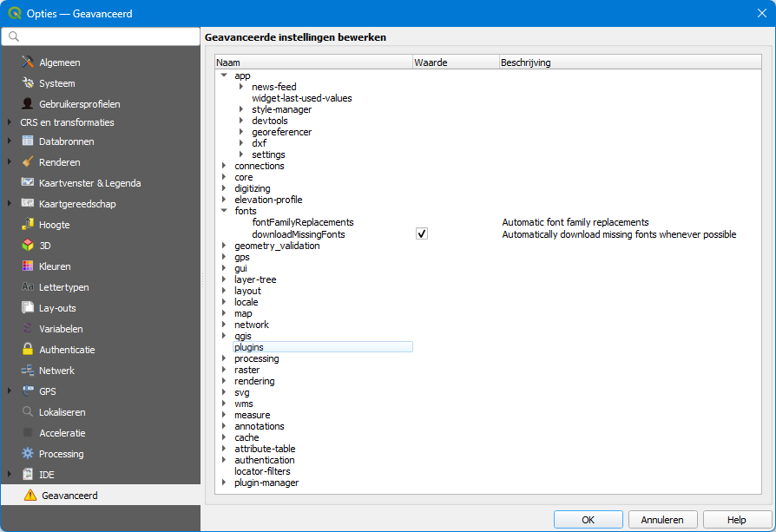The width and height of the screenshot is (776, 532).
Task: Click the Beschrijving column header
Action: tap(630, 62)
